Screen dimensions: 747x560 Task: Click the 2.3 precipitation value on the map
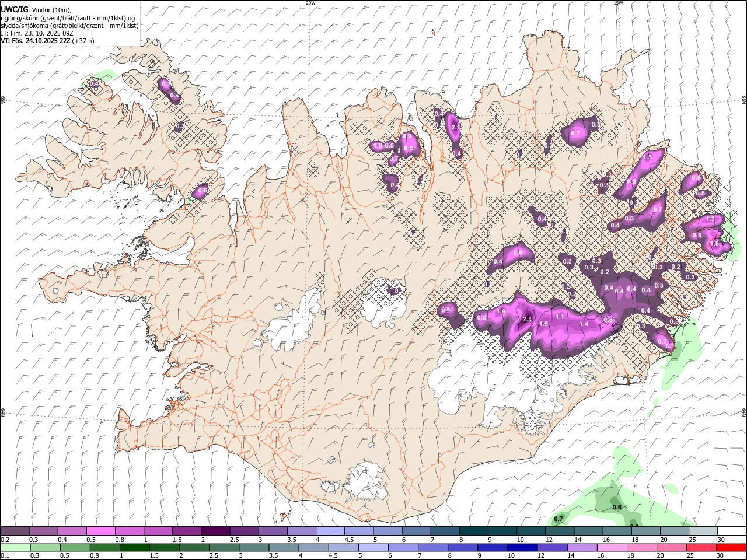526,319
